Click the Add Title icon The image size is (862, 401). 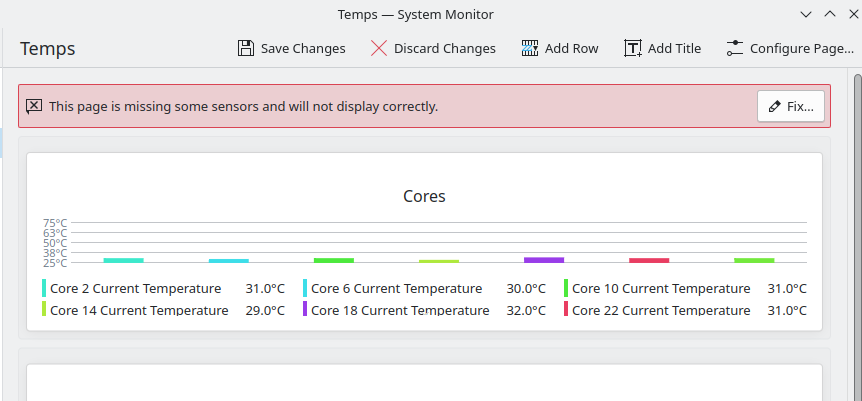click(x=633, y=48)
